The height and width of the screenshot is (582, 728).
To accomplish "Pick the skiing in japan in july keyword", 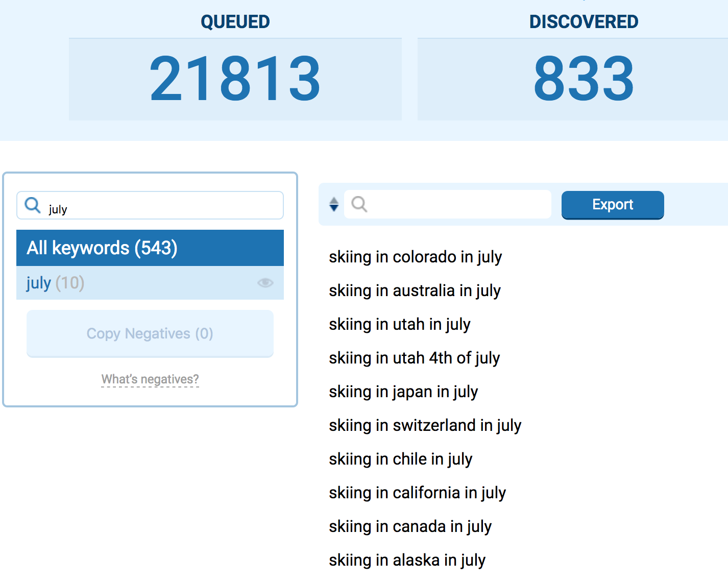I will click(403, 392).
